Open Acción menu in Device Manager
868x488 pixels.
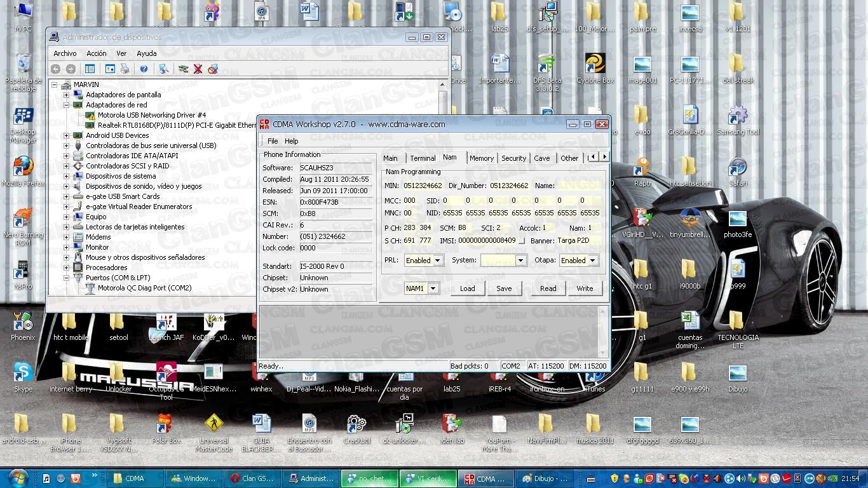click(96, 53)
